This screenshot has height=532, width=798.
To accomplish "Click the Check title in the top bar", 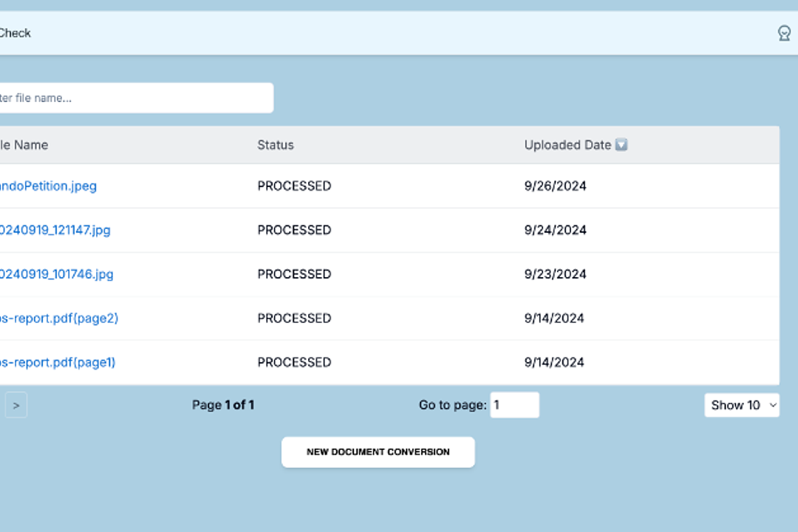I will coord(15,33).
